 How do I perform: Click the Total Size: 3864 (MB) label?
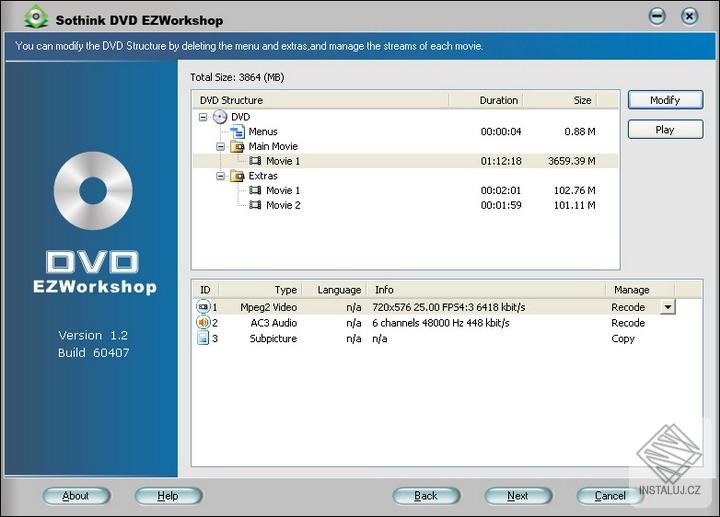pyautogui.click(x=237, y=77)
